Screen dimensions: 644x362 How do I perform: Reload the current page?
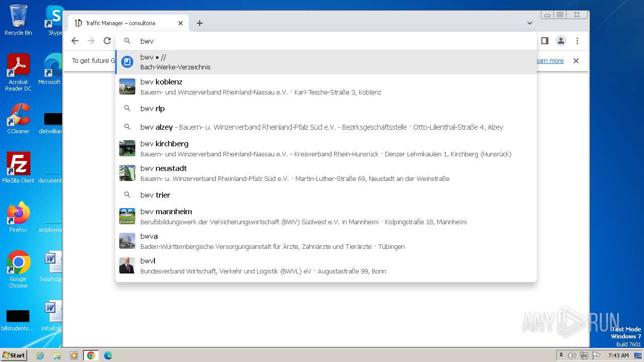click(107, 41)
